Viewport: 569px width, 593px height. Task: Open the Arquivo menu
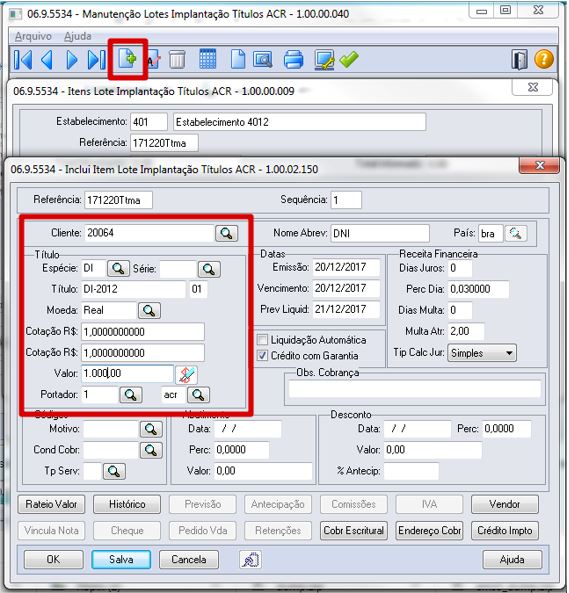point(33,37)
